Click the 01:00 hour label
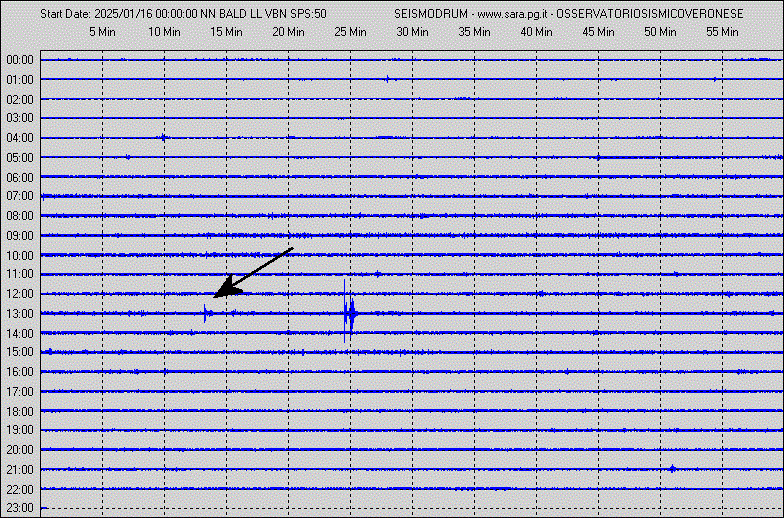The image size is (784, 518). [20, 80]
